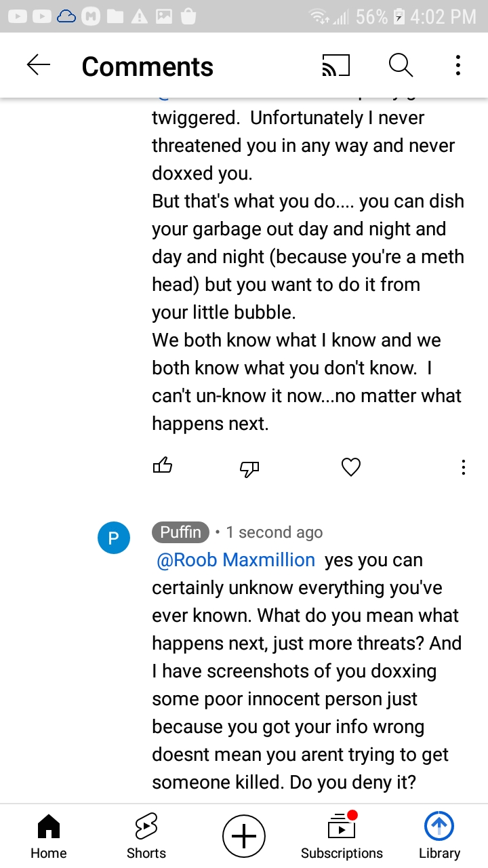488x868 pixels.
Task: Tap the cloud notification icon
Action: (x=66, y=17)
